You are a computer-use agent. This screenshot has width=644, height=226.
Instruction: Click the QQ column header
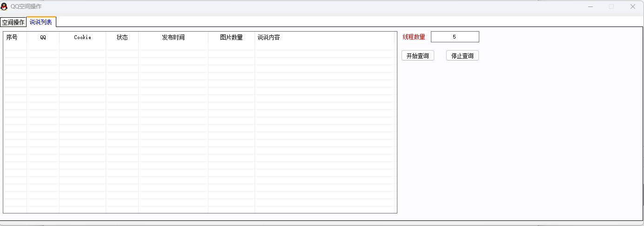(x=43, y=37)
